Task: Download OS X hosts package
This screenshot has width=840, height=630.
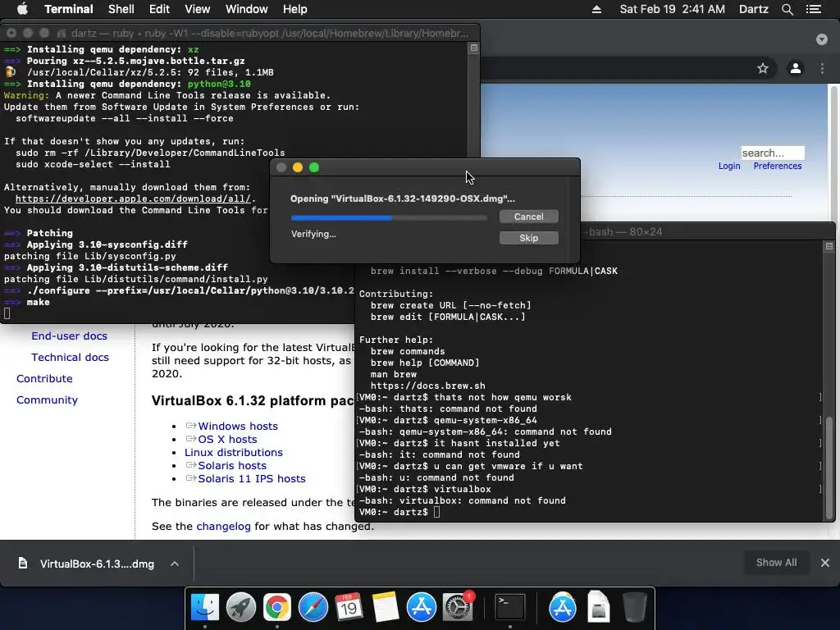Action: coord(227,440)
